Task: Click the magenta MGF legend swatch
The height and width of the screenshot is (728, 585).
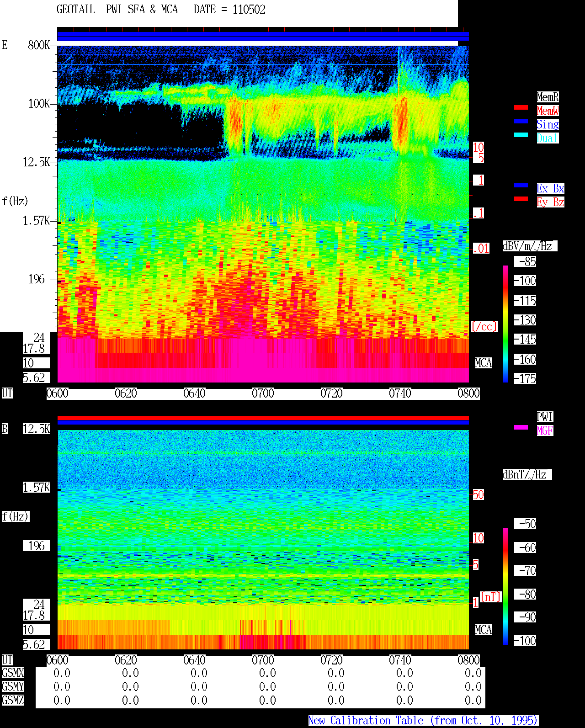Action: [521, 427]
